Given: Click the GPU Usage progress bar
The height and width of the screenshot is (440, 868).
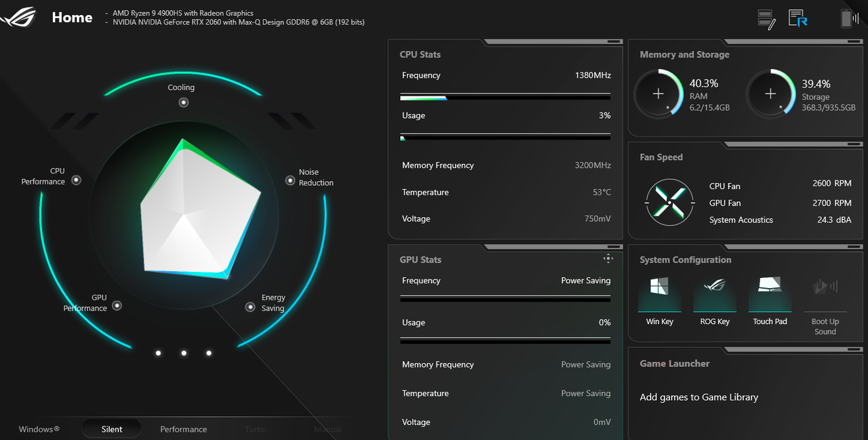Looking at the screenshot, I should click(505, 340).
